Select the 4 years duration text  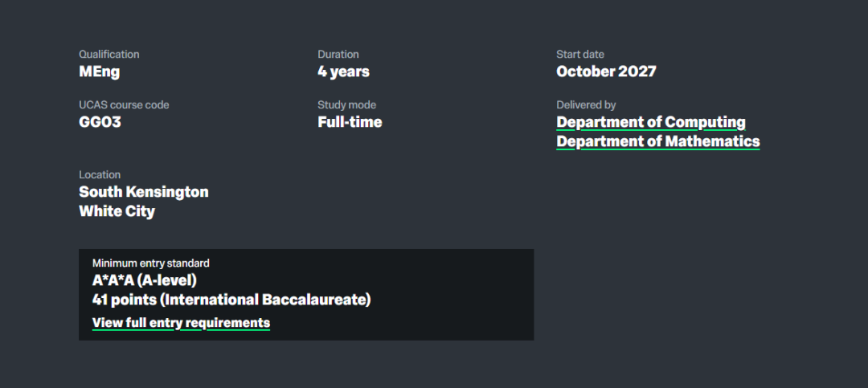pyautogui.click(x=343, y=71)
